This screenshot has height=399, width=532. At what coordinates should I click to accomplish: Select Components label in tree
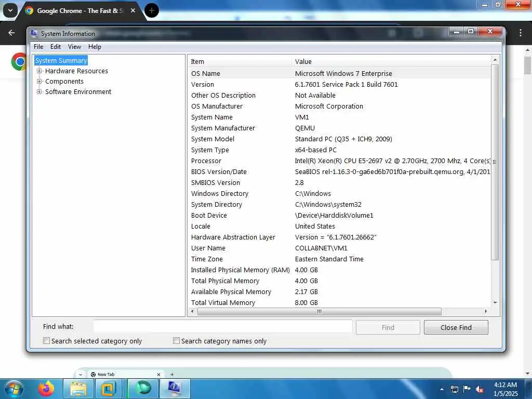click(x=64, y=82)
